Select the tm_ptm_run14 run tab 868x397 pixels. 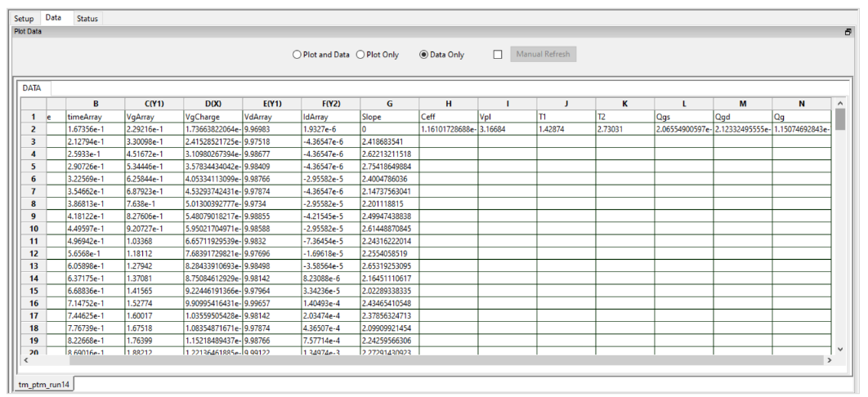[45, 383]
